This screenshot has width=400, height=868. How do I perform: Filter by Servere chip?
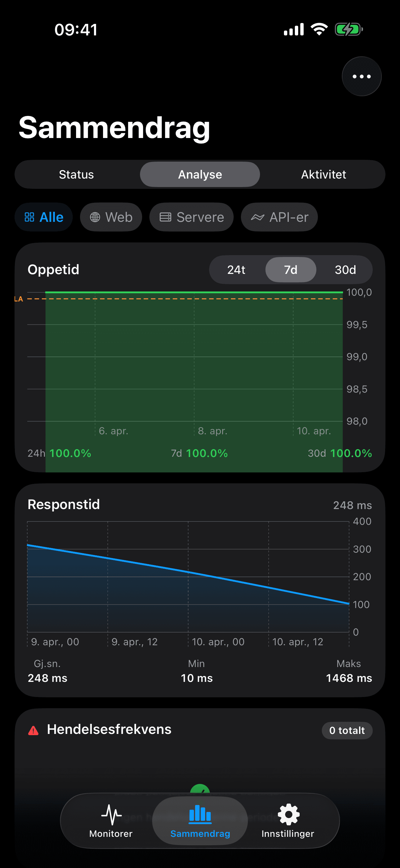coord(191,217)
